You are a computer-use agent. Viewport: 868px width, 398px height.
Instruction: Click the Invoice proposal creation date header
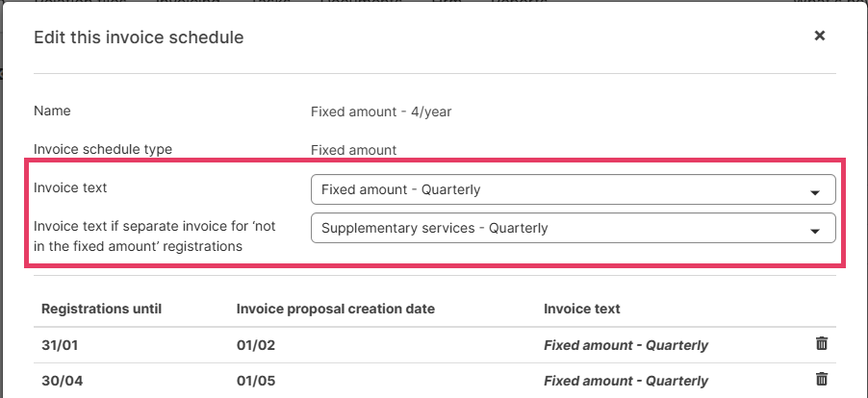pos(336,309)
